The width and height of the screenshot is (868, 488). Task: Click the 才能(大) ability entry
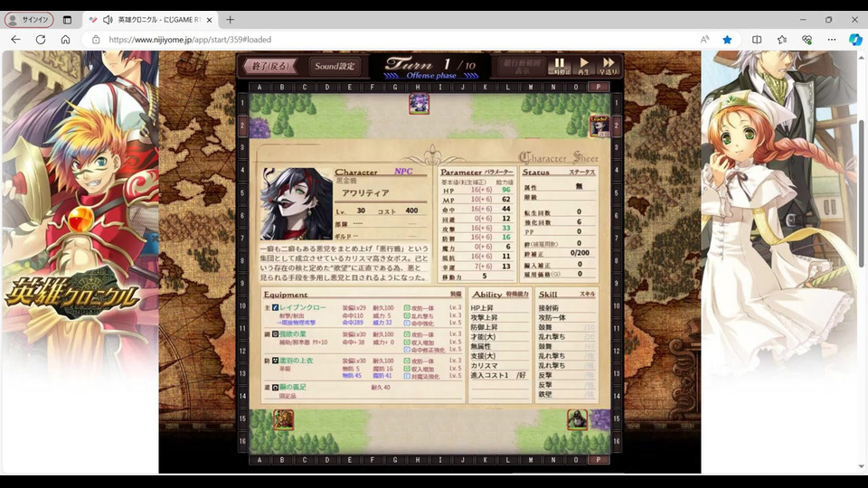pos(483,337)
